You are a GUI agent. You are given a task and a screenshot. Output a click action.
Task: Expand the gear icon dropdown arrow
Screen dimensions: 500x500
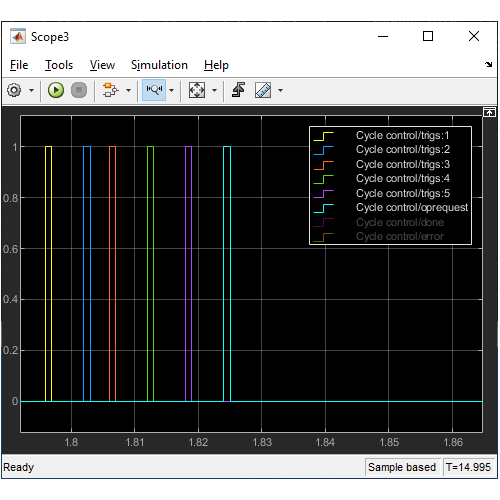click(31, 90)
